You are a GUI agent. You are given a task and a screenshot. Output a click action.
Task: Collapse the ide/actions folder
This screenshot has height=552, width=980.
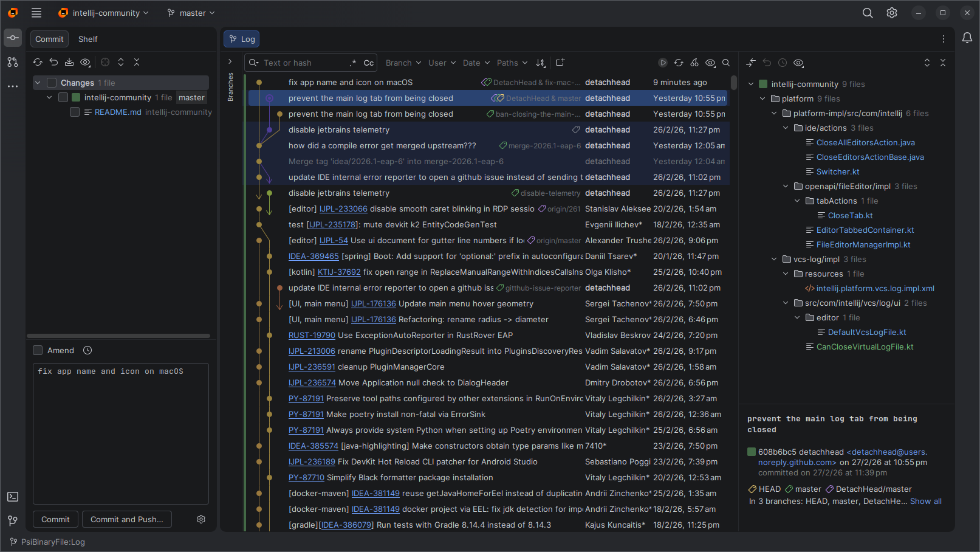pos(786,128)
